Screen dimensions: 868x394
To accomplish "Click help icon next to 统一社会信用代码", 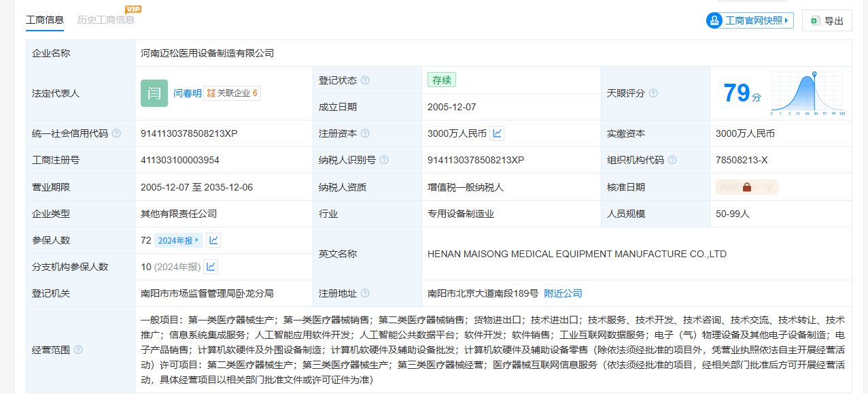I will coord(116,133).
